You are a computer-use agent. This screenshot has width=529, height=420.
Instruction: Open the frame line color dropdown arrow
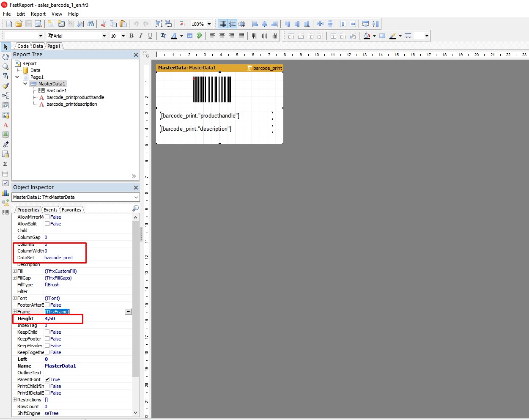coord(400,36)
